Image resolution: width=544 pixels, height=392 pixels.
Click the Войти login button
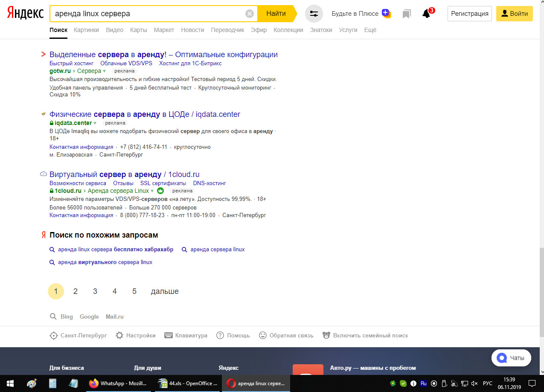[x=515, y=14]
